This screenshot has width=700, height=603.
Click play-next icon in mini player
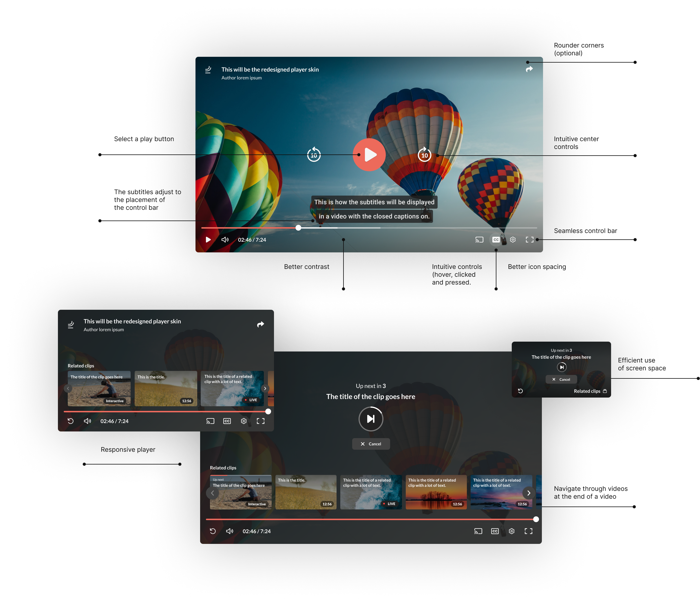[x=562, y=367]
